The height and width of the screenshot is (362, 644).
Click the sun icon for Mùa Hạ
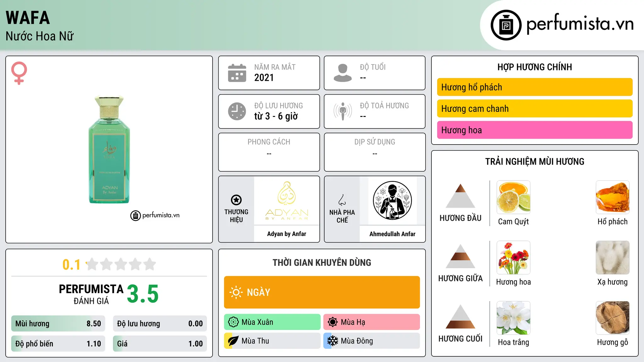pyautogui.click(x=333, y=322)
